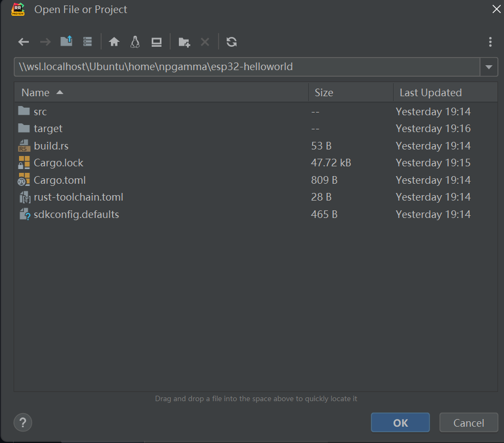Viewport: 504px width, 443px height.
Task: Refresh the file listing
Action: (232, 41)
